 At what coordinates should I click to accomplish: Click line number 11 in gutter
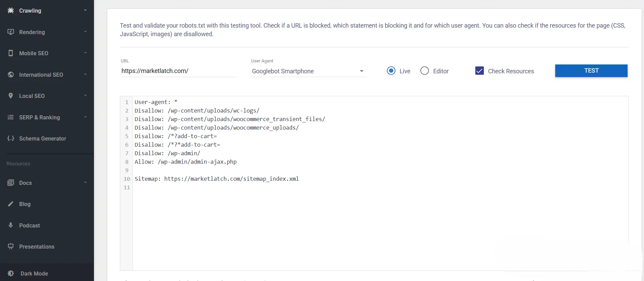127,187
